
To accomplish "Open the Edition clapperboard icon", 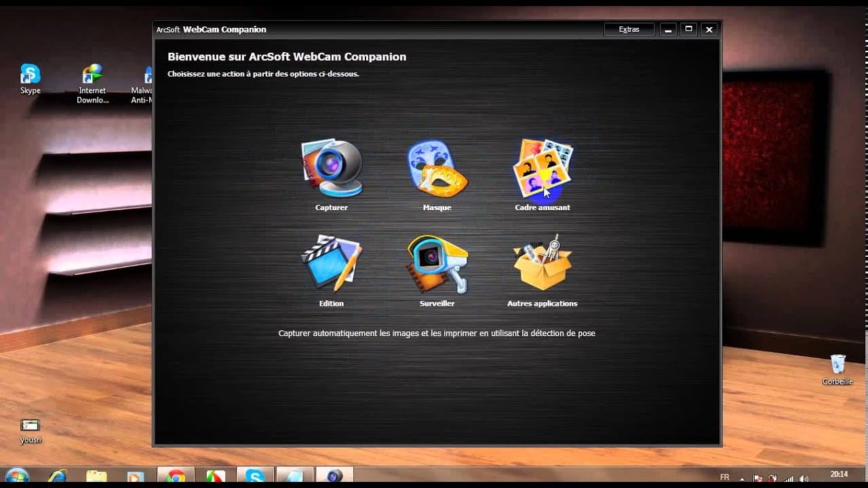I will 332,265.
